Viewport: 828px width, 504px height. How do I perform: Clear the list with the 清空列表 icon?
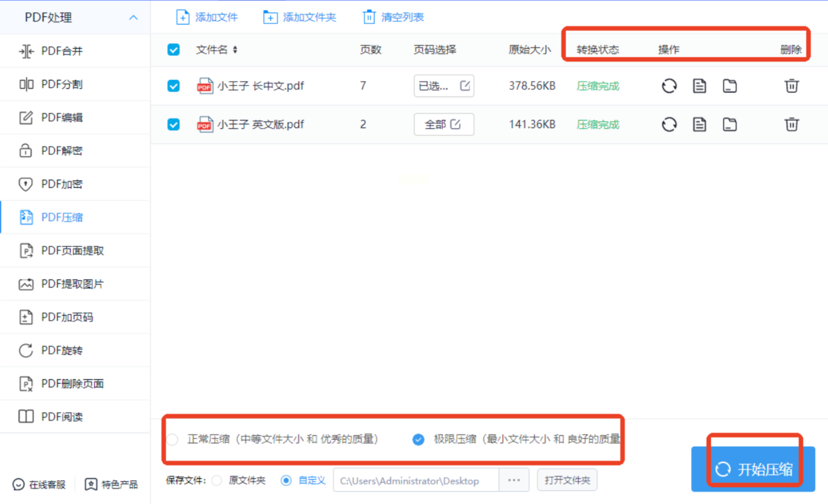[x=369, y=17]
